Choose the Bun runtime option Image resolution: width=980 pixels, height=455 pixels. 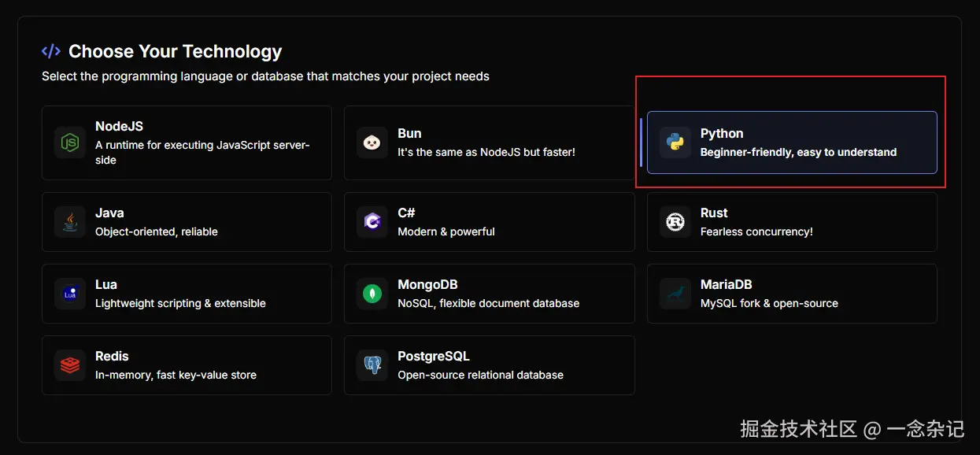coord(489,143)
